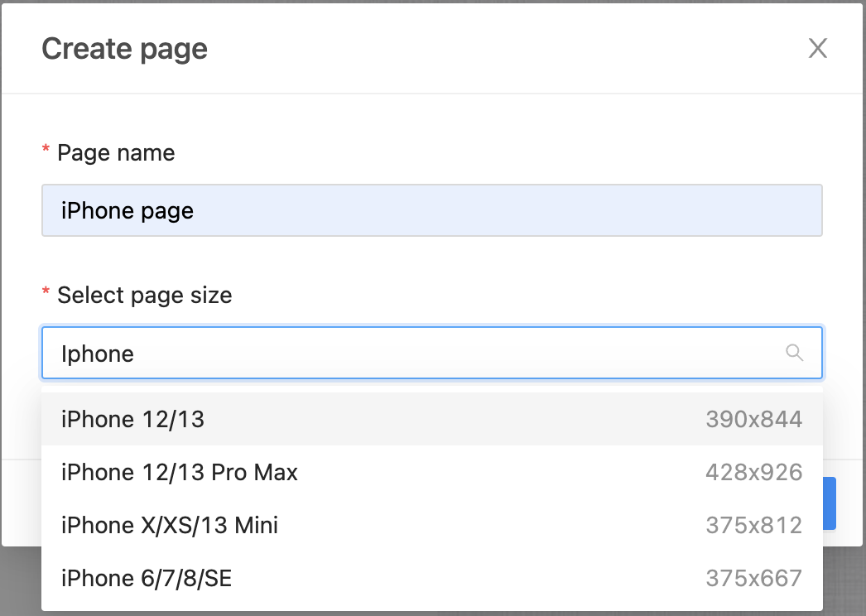This screenshot has width=866, height=616.
Task: Click the 375x667 dimension text
Action: 753,579
